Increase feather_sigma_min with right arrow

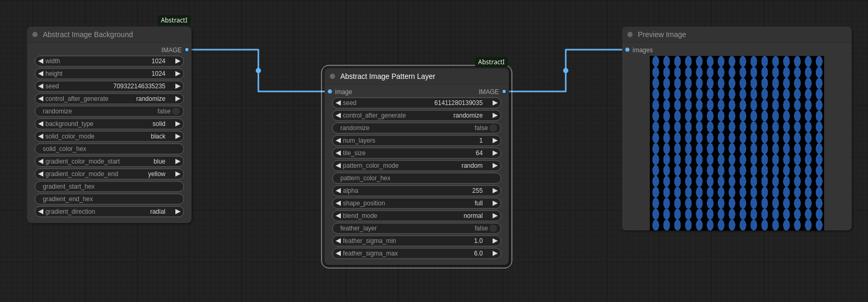point(495,241)
